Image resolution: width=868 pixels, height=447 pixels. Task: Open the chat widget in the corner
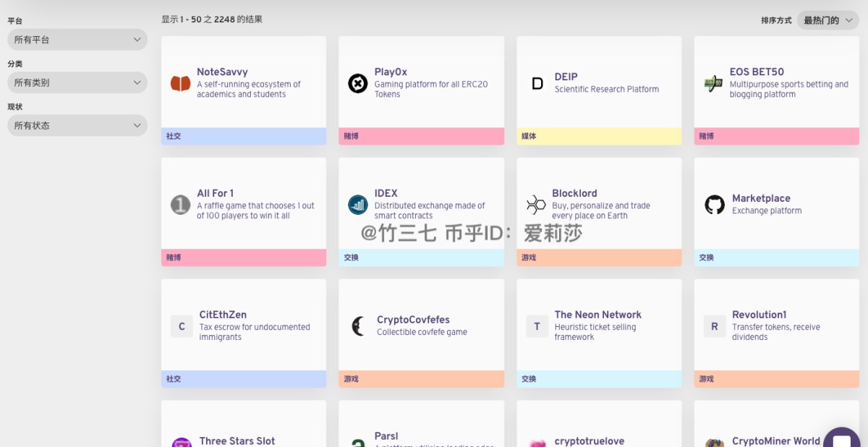pyautogui.click(x=841, y=437)
